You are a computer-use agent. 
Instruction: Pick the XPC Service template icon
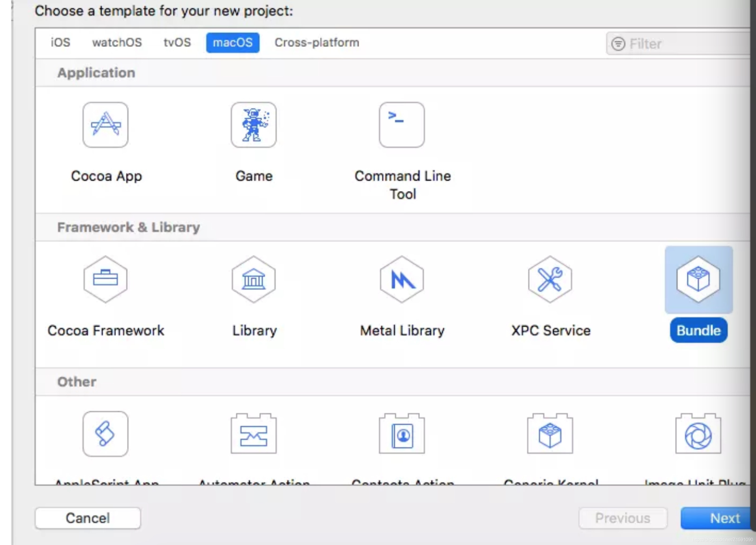550,279
